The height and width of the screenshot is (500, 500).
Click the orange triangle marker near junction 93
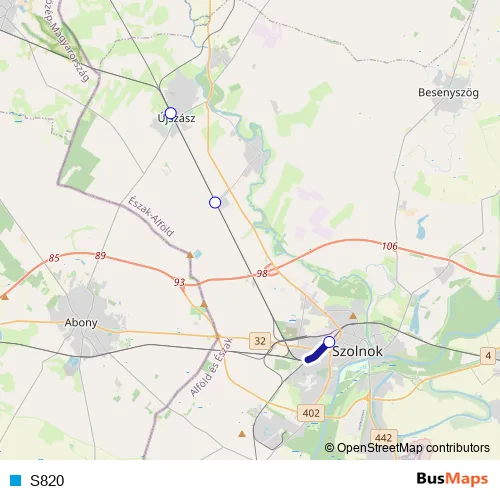click(190, 255)
